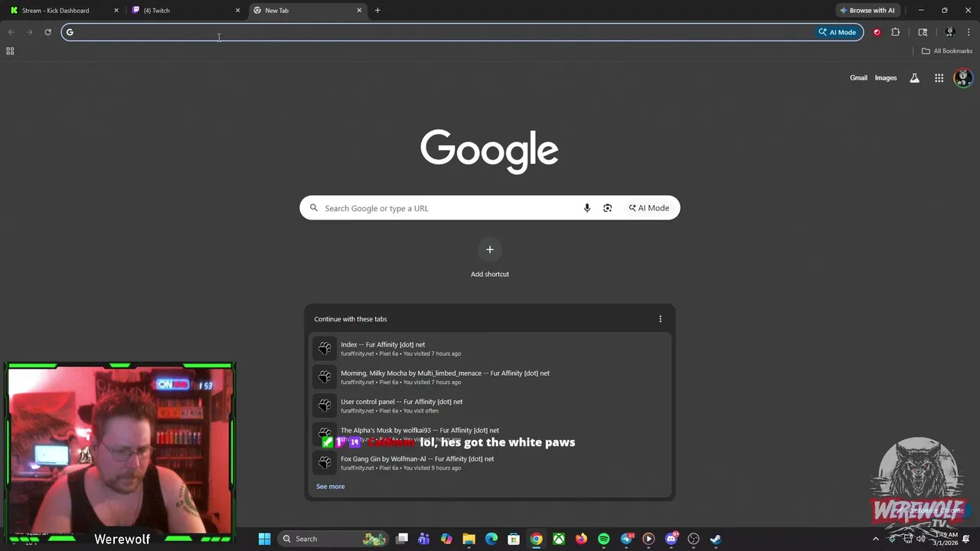980x551 pixels.
Task: Open Google apps grid launcher
Action: [x=939, y=78]
